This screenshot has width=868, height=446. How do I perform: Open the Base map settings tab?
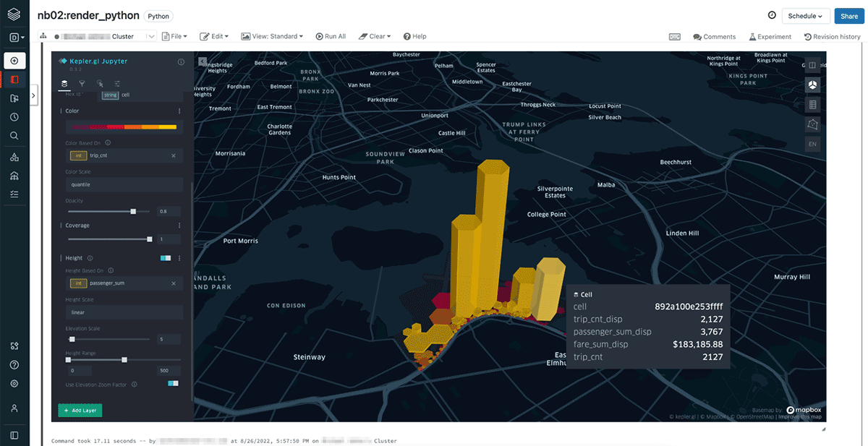117,84
